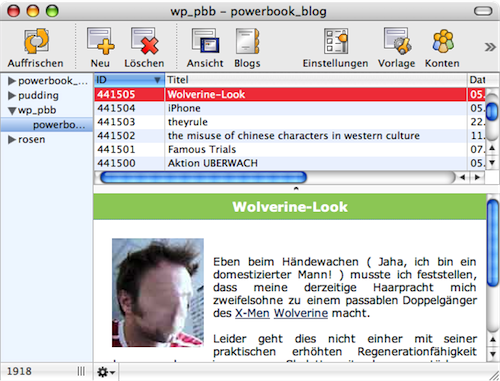Viewport: 500px width, 381px height.
Task: Select the misuse of chinese characters row
Action: (289, 136)
